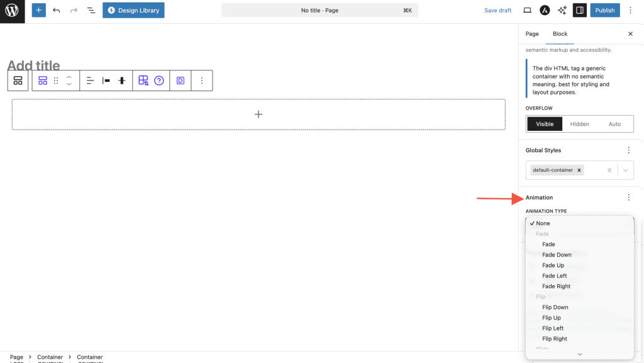The height and width of the screenshot is (363, 644).
Task: Toggle the settings sidebar panel icon
Action: click(x=580, y=10)
